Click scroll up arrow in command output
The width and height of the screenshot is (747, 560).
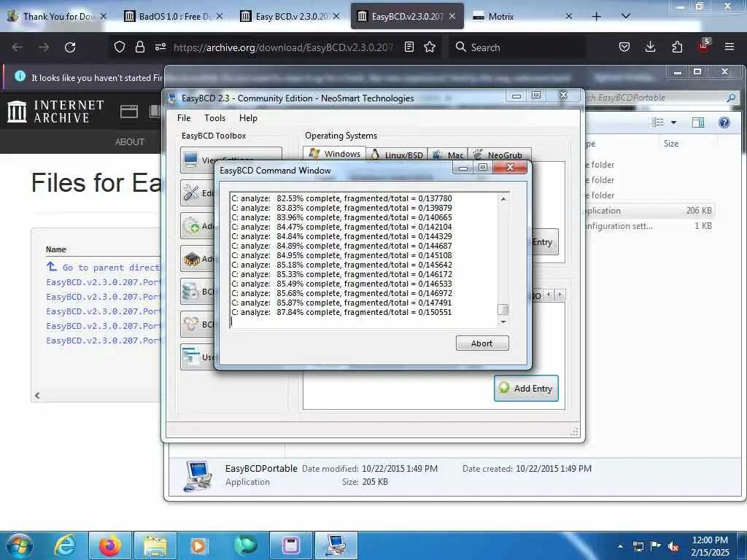pyautogui.click(x=503, y=198)
